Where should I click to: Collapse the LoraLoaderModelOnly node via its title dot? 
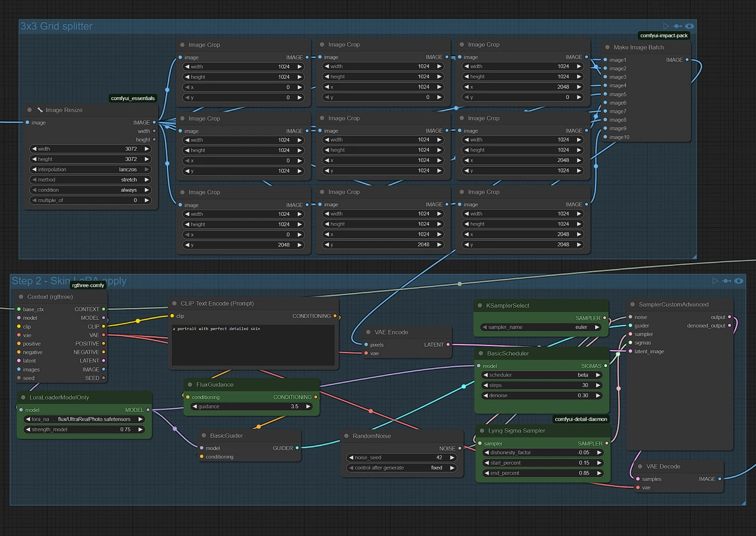23,398
